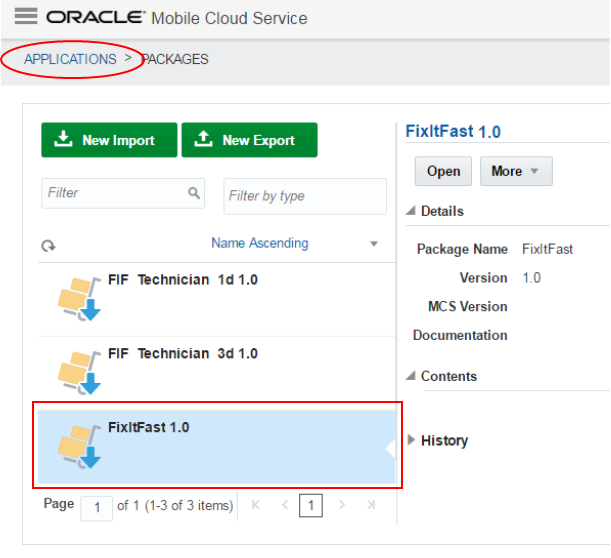Click the Version value 1.0
Screen dimensions: 611x558
[531, 278]
